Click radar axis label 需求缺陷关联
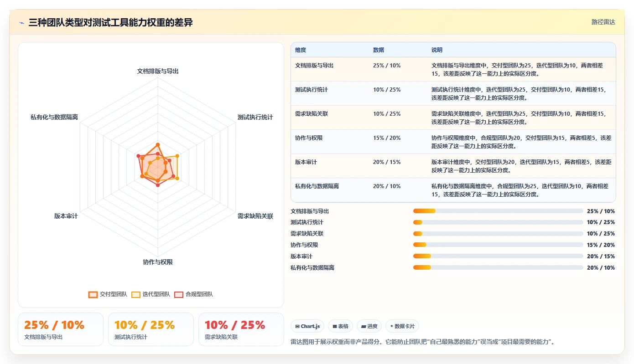634x364 pixels. point(255,216)
